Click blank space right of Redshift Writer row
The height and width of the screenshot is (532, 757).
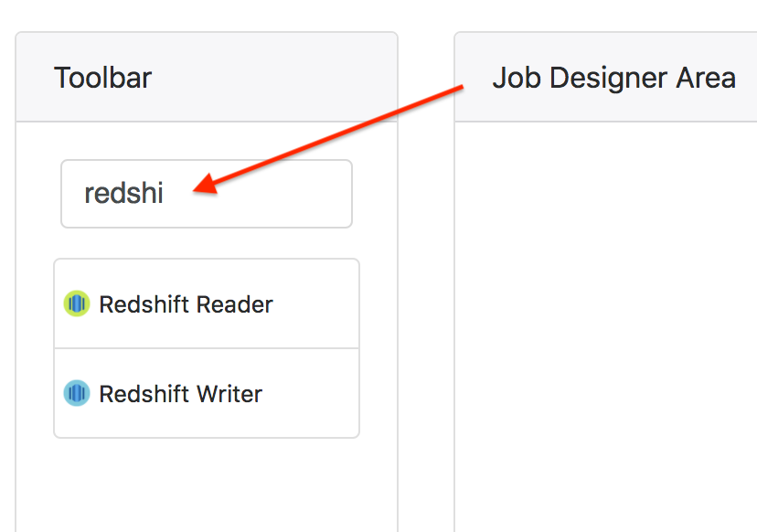coord(312,393)
